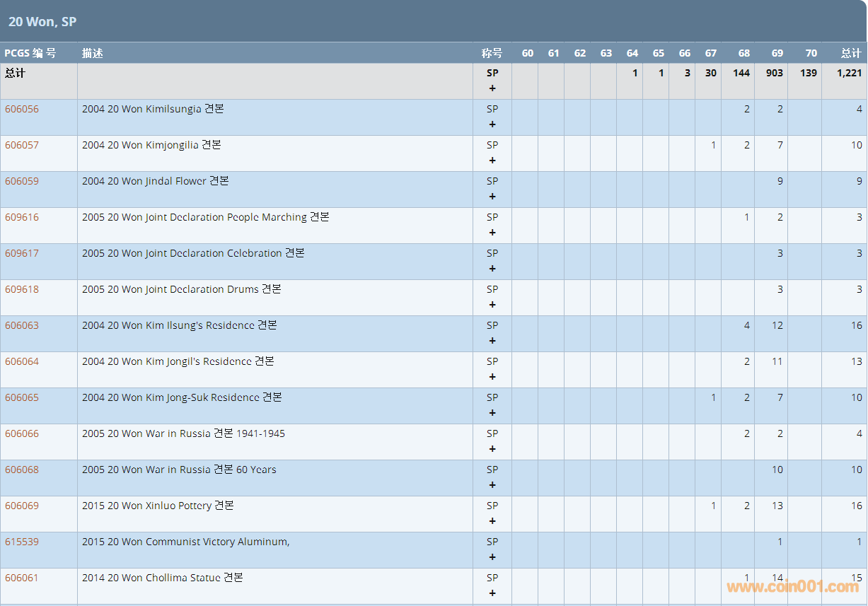Expand plus for Communist Victory Aluminum row
This screenshot has width=868, height=606.
pos(492,557)
